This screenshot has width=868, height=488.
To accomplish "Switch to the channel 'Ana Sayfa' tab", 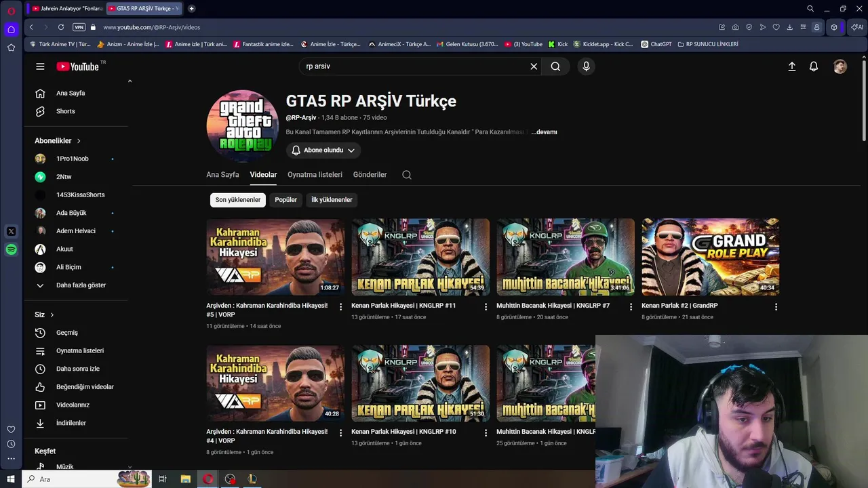I will pyautogui.click(x=222, y=175).
